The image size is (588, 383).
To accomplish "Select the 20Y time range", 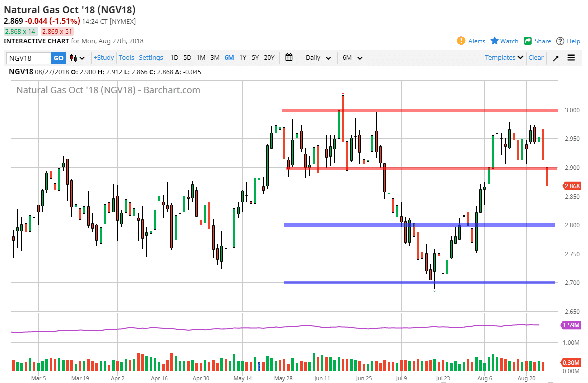I will coord(269,58).
